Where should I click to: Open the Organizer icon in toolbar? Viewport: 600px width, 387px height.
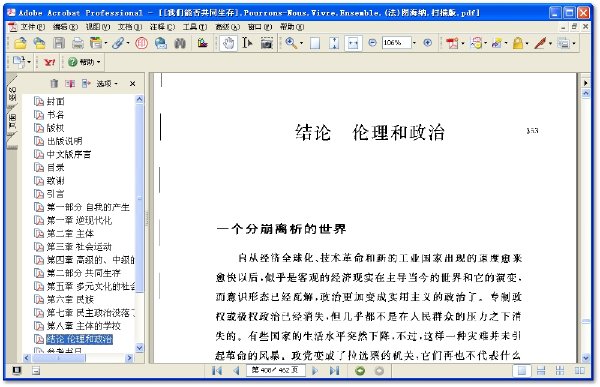[x=95, y=43]
